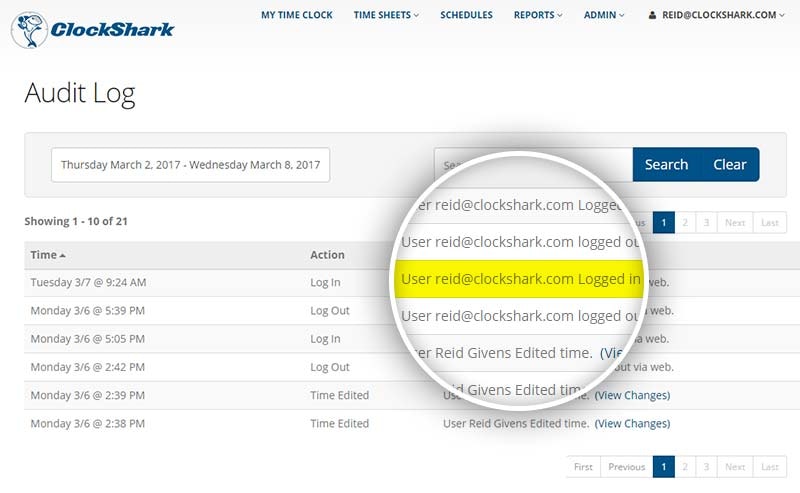Select 'Monday 3/6 @ 5:39 PM' cell
800x493 pixels.
[x=88, y=310]
